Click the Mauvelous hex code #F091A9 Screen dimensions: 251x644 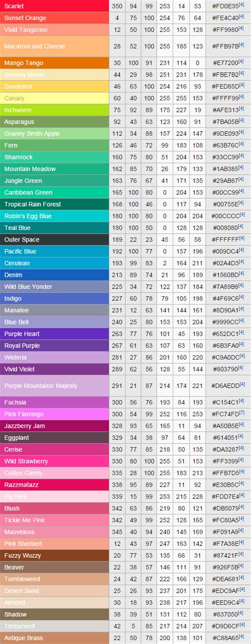click(225, 532)
